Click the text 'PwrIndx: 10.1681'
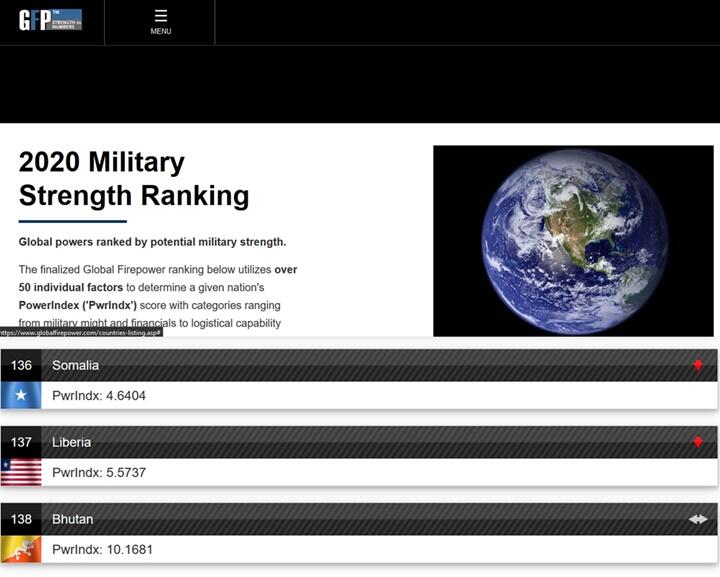Image resolution: width=720 pixels, height=577 pixels. [x=102, y=549]
